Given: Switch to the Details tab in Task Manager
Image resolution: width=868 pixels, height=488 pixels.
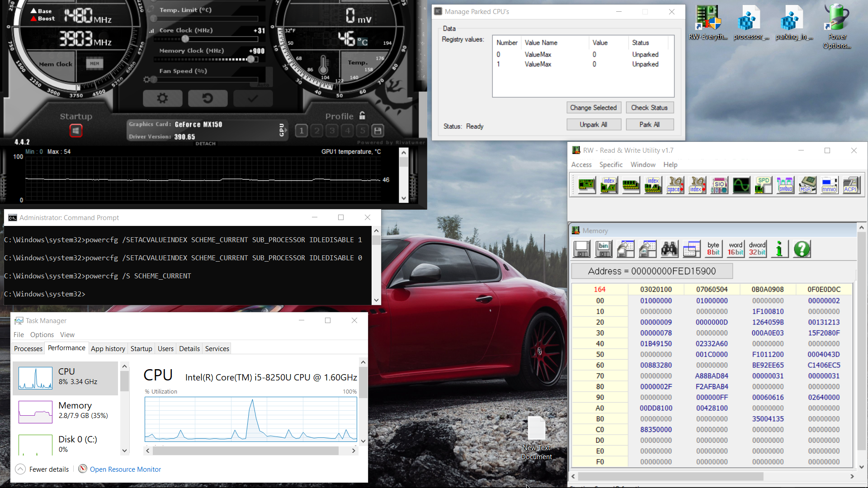Looking at the screenshot, I should click(189, 348).
